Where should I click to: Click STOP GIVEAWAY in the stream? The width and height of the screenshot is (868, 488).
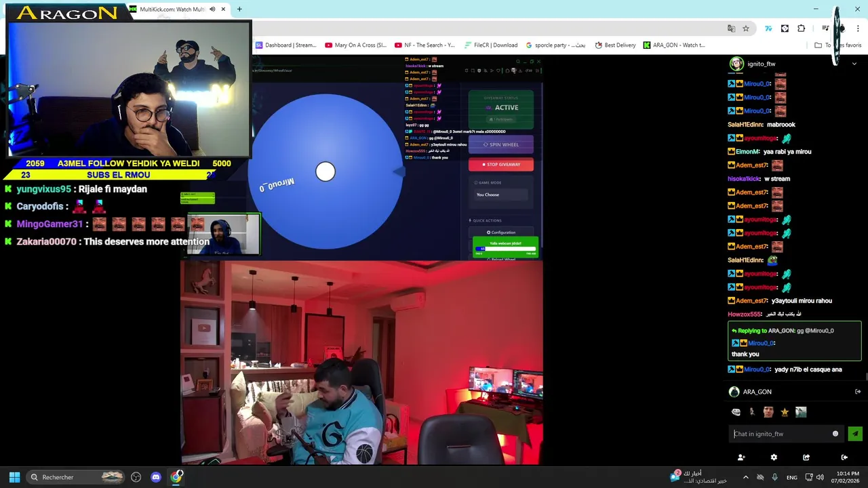click(501, 165)
